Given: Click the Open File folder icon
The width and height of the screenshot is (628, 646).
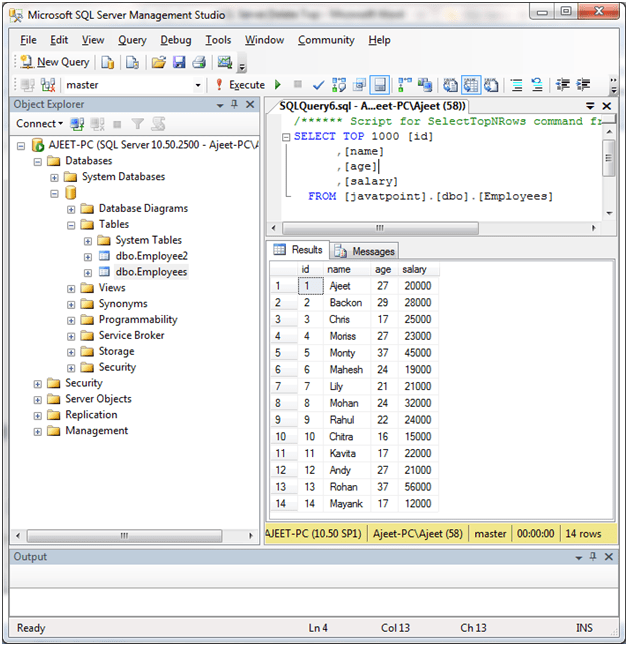Looking at the screenshot, I should 159,62.
